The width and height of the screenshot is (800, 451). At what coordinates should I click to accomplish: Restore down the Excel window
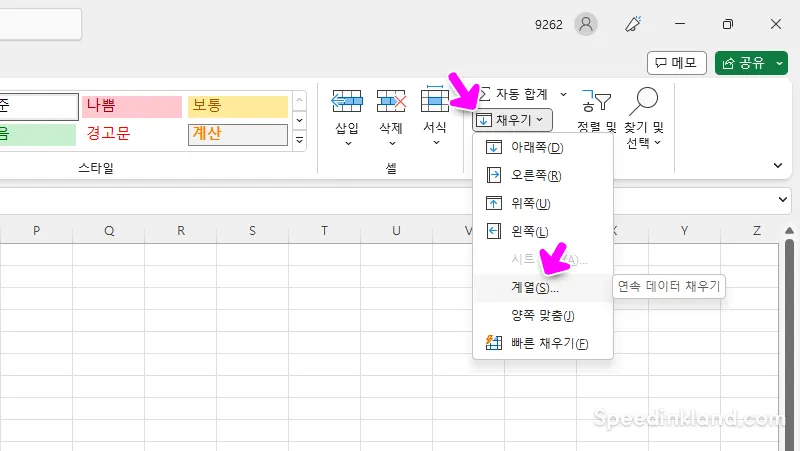click(728, 24)
